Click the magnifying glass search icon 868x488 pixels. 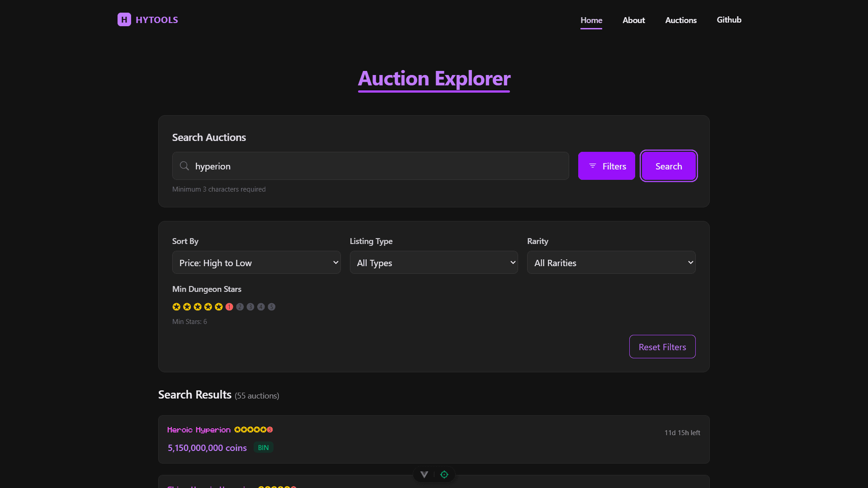point(184,166)
